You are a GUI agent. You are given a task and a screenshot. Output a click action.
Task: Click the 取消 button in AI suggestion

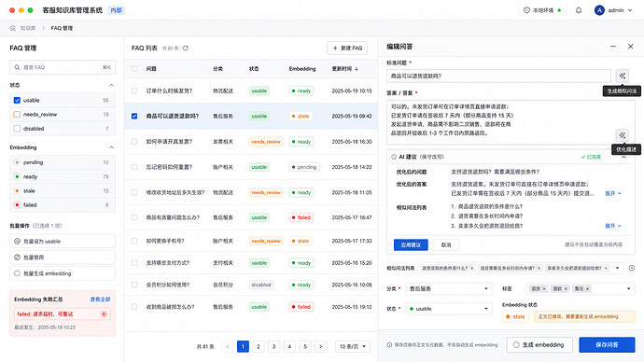point(446,244)
